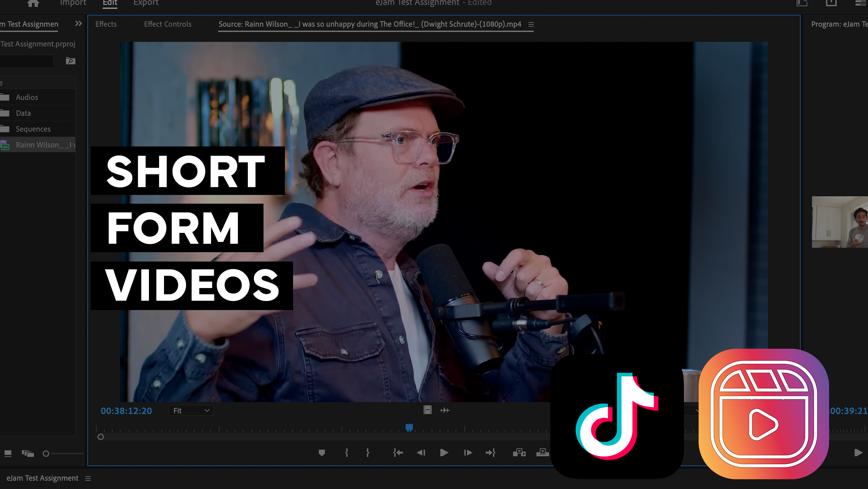Open the Import tab

(73, 3)
